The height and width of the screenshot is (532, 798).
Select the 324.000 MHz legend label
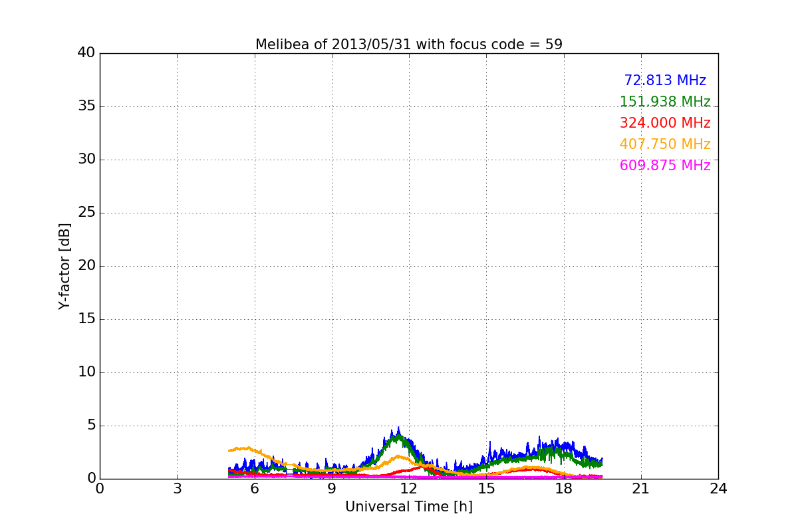point(665,123)
